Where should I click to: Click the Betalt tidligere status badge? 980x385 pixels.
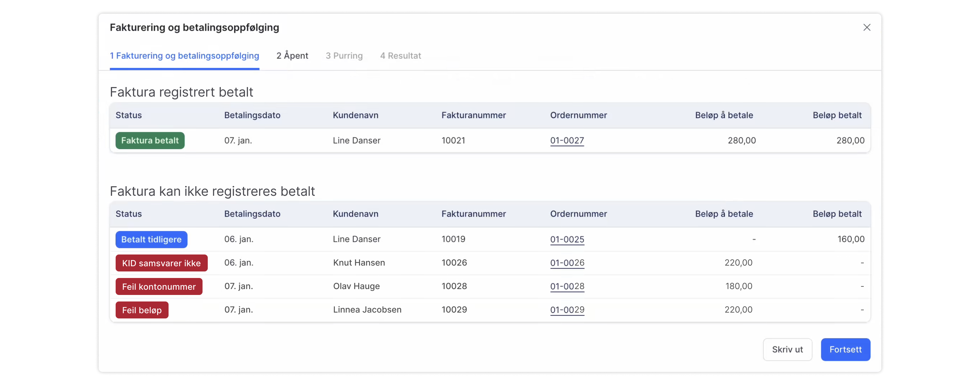152,239
